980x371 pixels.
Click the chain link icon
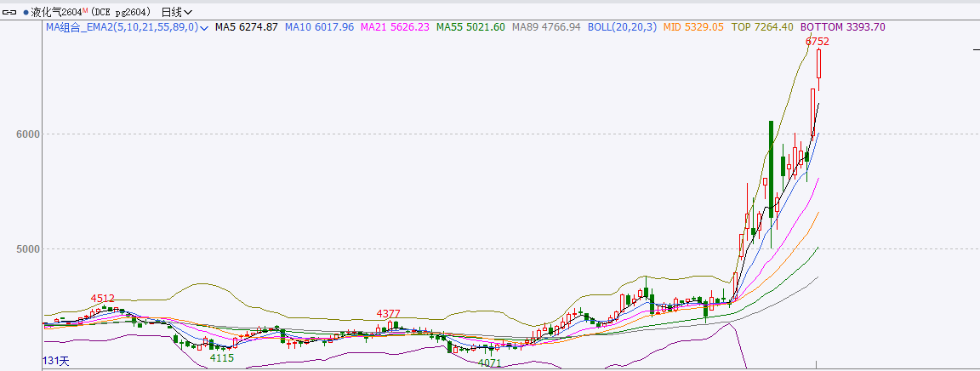[x=11, y=12]
